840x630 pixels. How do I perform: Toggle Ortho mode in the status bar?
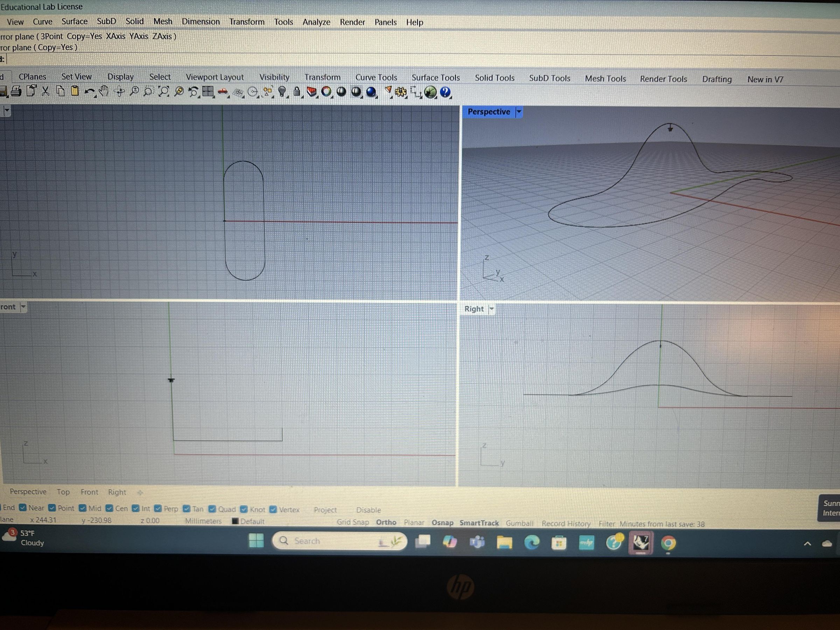click(386, 523)
